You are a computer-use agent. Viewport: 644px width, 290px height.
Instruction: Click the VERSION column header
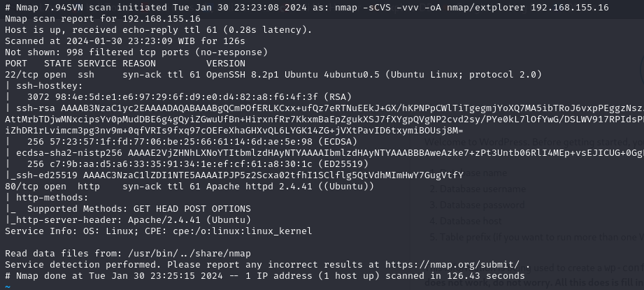tap(225, 64)
